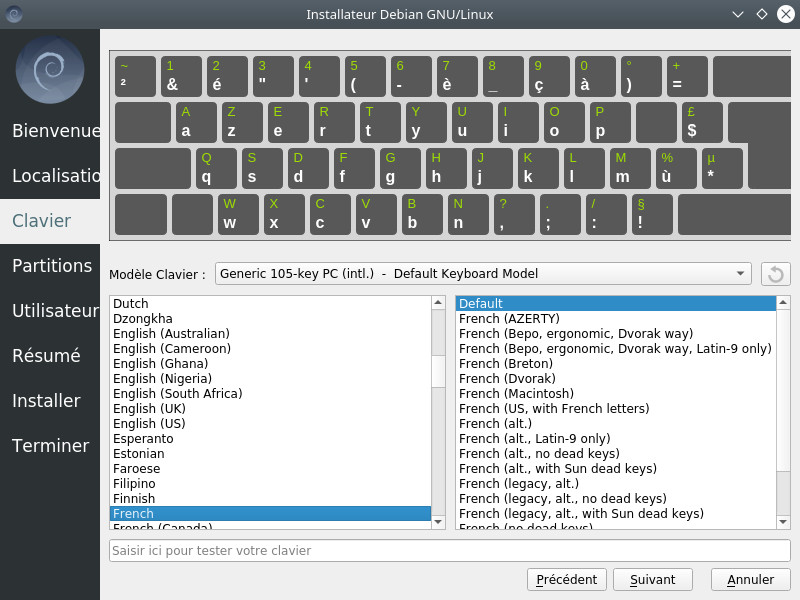800x600 pixels.
Task: Click the '&' key on keyboard preview
Action: 180,76
